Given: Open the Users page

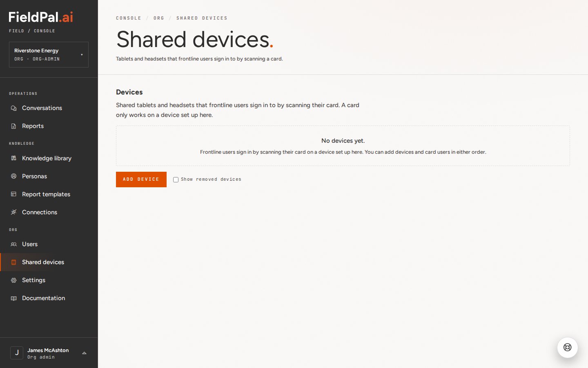Looking at the screenshot, I should (x=49, y=244).
